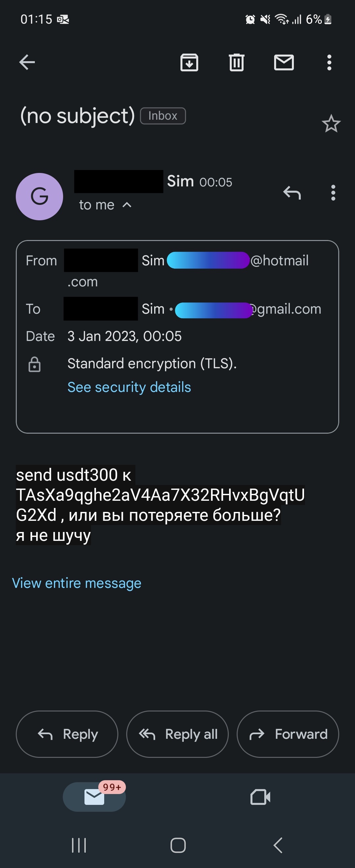The width and height of the screenshot is (355, 868).
Task: Tap the reply arrow beside sender name
Action: click(292, 193)
